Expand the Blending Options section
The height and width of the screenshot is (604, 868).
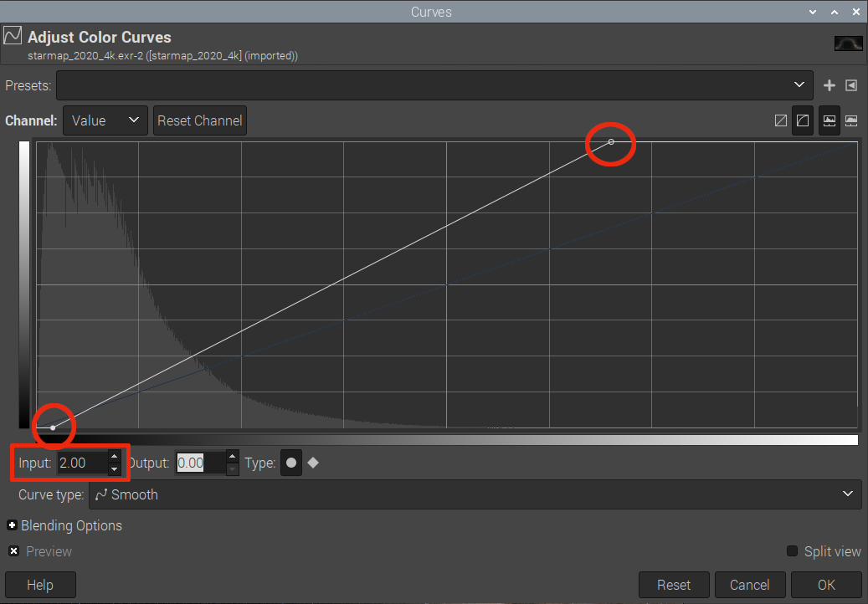tap(13, 525)
